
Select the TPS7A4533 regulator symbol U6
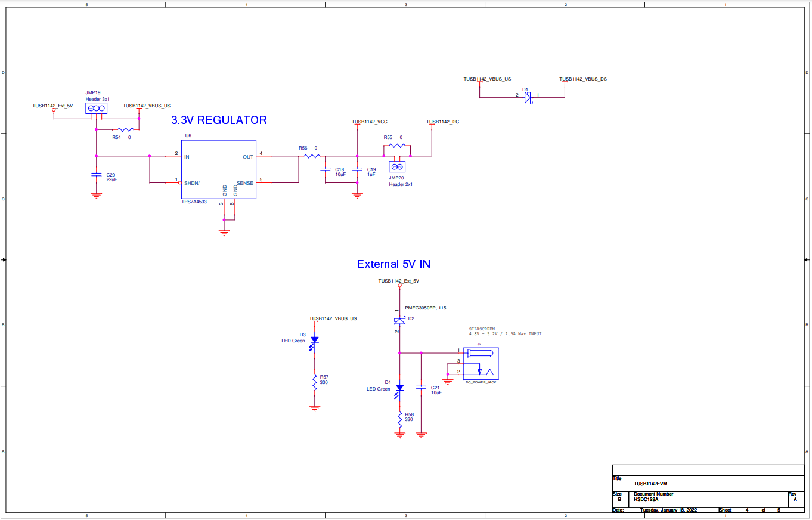(218, 170)
